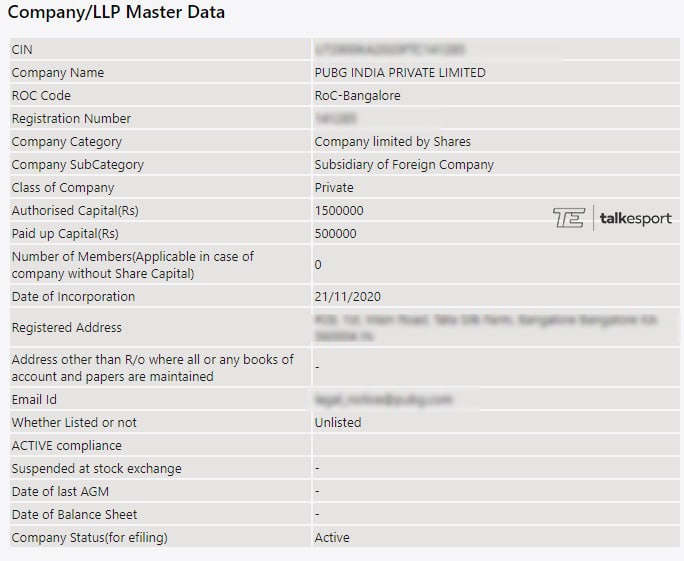
Task: Click the Company/LLP Master Data heading
Action: click(117, 13)
